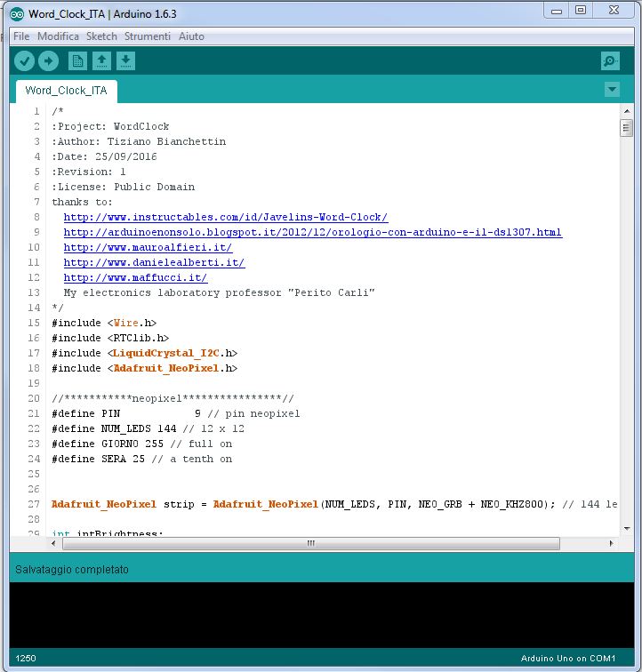642x672 pixels.
Task: Click the '#include <Adafruit_NeoPixel.h>' line
Action: click(x=145, y=368)
